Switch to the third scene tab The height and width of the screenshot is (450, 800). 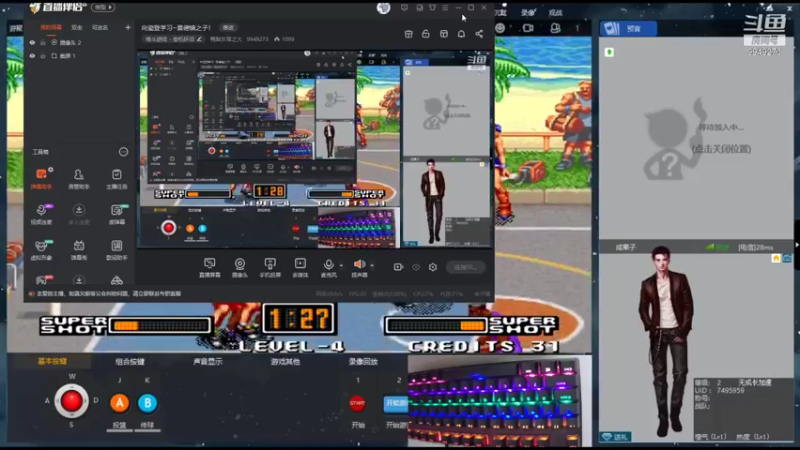tap(99, 28)
